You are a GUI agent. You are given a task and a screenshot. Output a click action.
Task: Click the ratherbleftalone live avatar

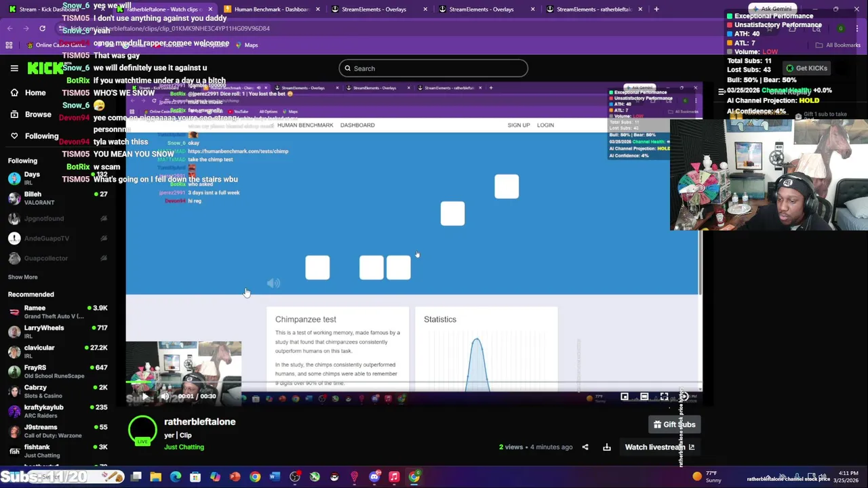coord(142,431)
